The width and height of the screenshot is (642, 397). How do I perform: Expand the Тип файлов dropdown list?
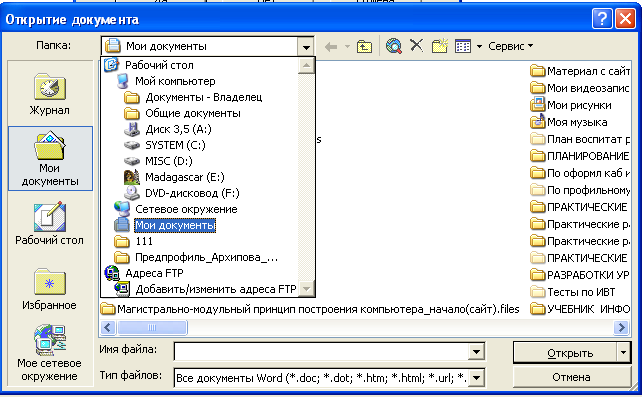point(476,377)
